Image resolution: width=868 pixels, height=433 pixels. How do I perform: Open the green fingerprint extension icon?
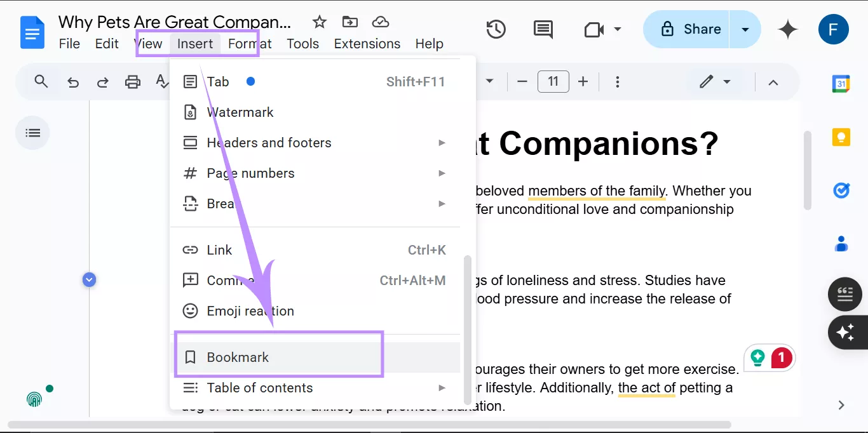(34, 399)
